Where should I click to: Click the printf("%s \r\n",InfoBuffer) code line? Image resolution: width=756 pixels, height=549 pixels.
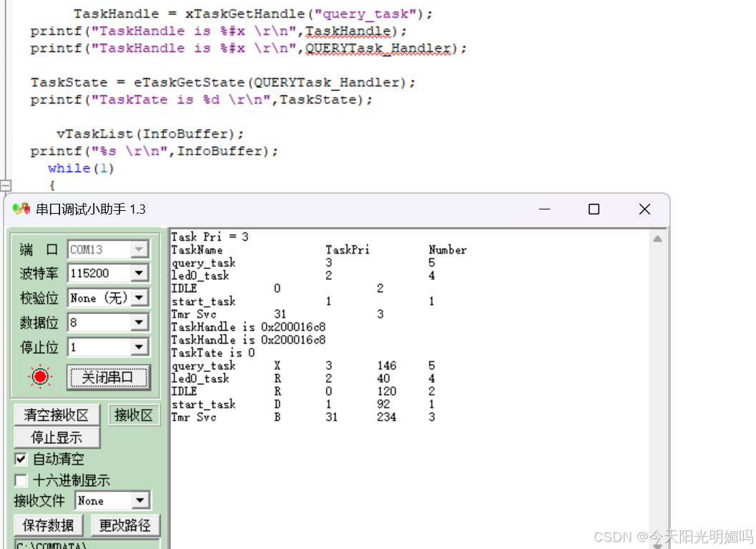click(x=154, y=152)
